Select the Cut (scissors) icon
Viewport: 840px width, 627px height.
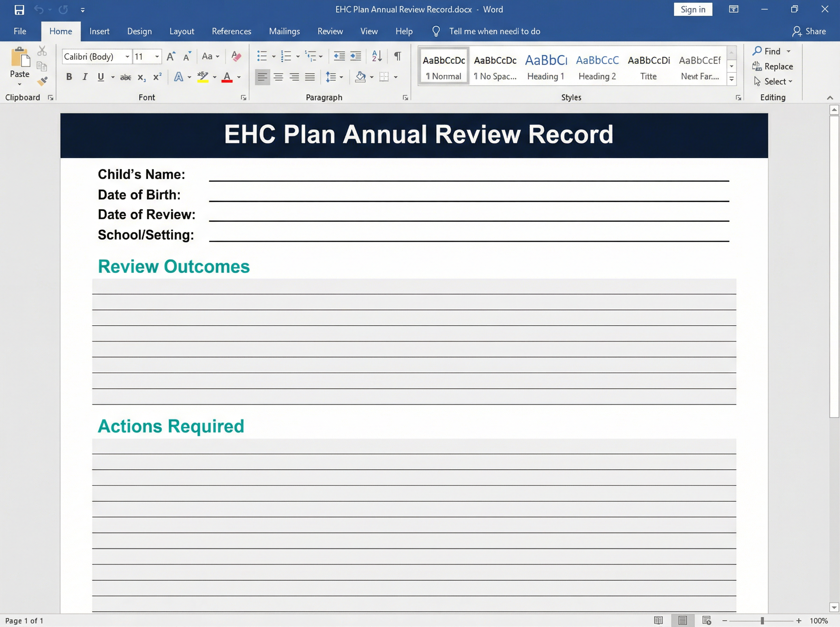(42, 50)
